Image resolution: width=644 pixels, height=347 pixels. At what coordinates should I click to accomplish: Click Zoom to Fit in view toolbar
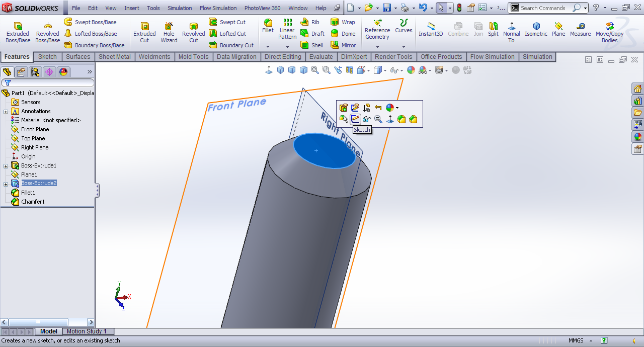pos(315,70)
